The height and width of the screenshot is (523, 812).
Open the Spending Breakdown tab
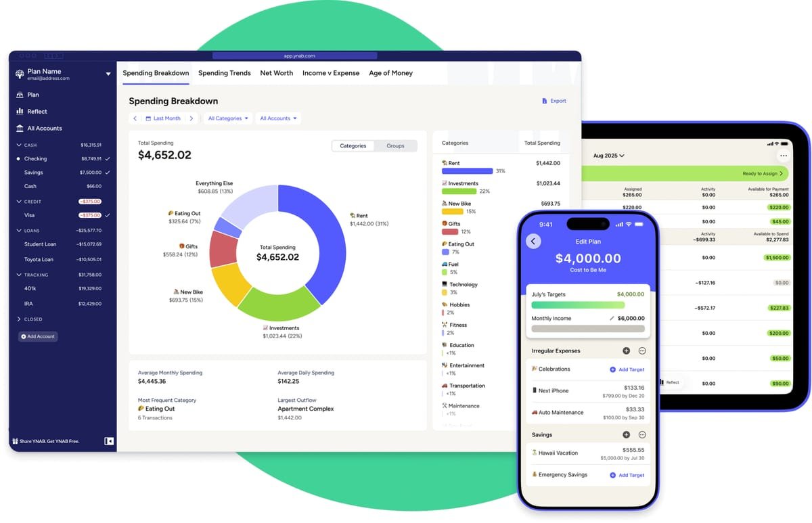tap(156, 73)
